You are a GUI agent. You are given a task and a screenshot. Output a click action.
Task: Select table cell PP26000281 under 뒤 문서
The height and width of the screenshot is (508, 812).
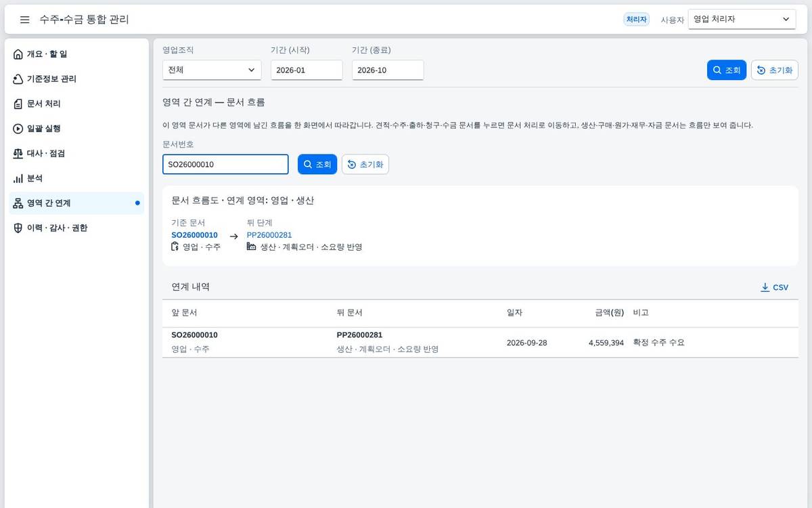(x=359, y=335)
